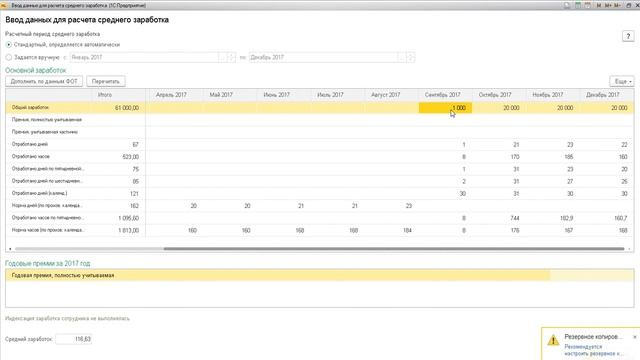The width and height of the screenshot is (640, 360).
Task: Select October total earnings cell 20 000
Action: click(x=499, y=108)
